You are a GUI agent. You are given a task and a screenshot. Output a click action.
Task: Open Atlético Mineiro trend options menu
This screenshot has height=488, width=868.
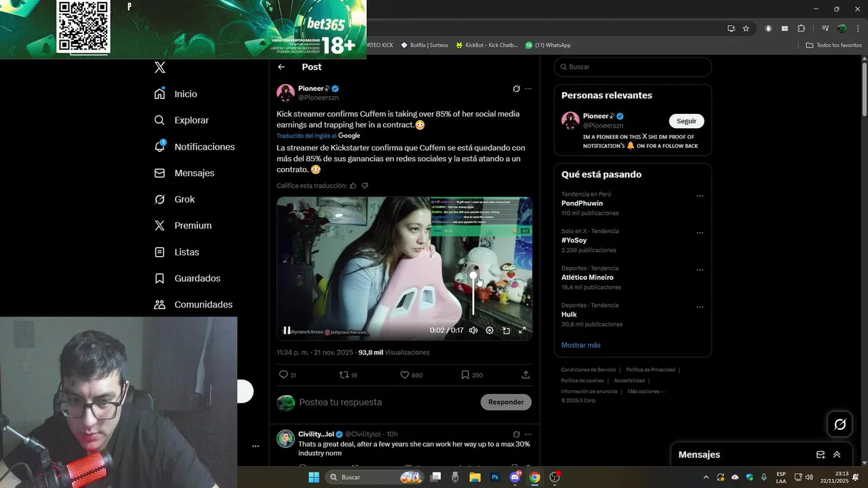click(x=700, y=270)
